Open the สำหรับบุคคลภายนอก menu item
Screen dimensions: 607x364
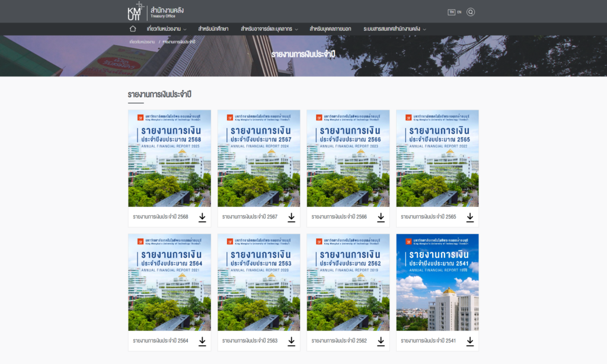(330, 28)
